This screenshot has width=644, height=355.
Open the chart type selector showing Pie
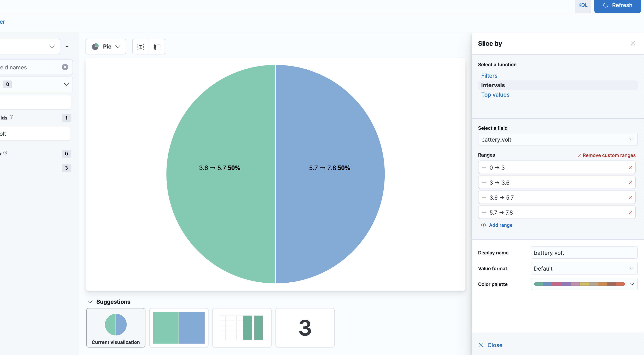(105, 47)
